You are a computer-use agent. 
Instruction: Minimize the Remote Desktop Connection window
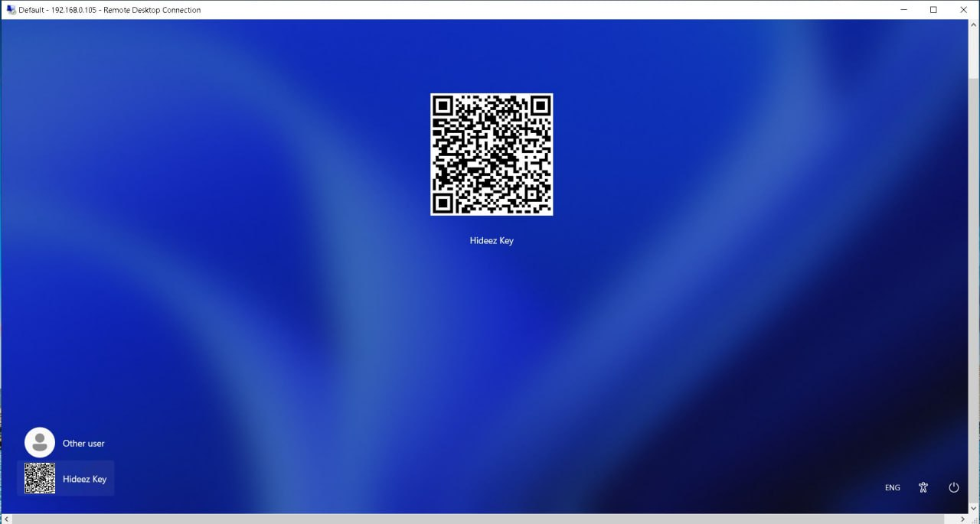(x=903, y=10)
